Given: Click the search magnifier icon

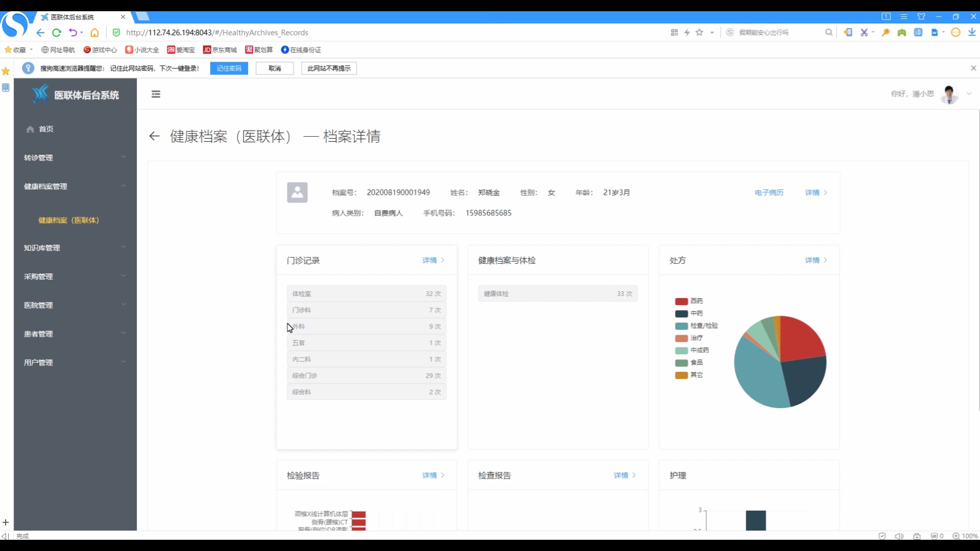Looking at the screenshot, I should [829, 32].
